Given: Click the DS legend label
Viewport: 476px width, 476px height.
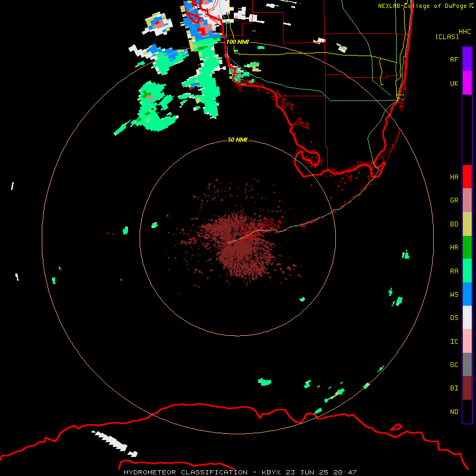Looking at the screenshot, I should point(454,317).
